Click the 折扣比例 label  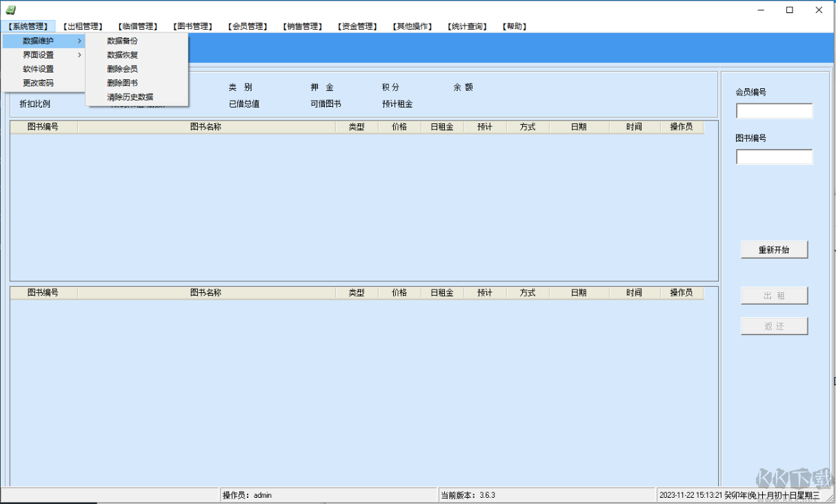click(x=35, y=104)
